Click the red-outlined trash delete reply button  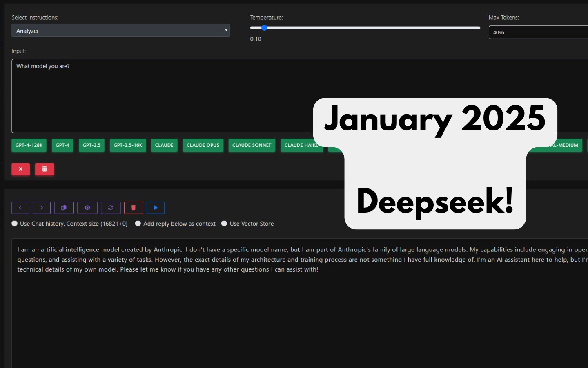pos(134,208)
